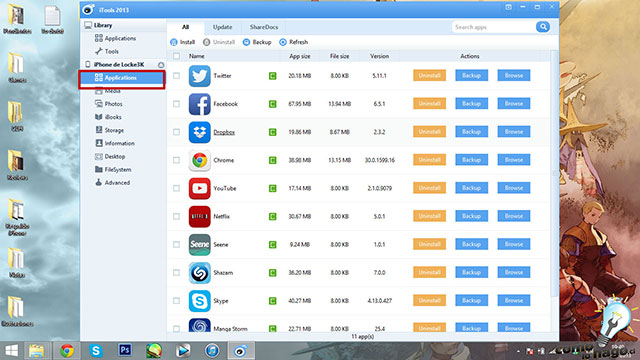Check the Chrome row checkbox
The height and width of the screenshot is (360, 640).
tap(176, 160)
